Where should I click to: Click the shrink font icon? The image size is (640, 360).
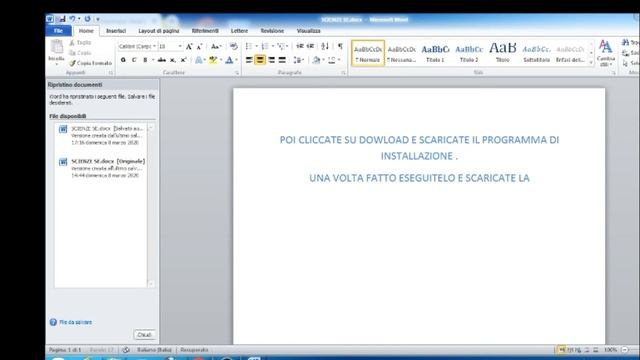pyautogui.click(x=199, y=47)
